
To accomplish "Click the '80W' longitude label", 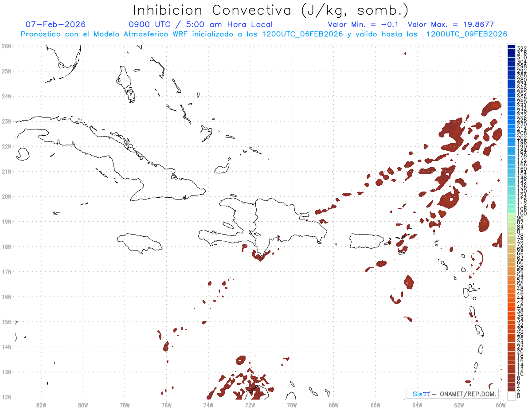I will 83,405.
